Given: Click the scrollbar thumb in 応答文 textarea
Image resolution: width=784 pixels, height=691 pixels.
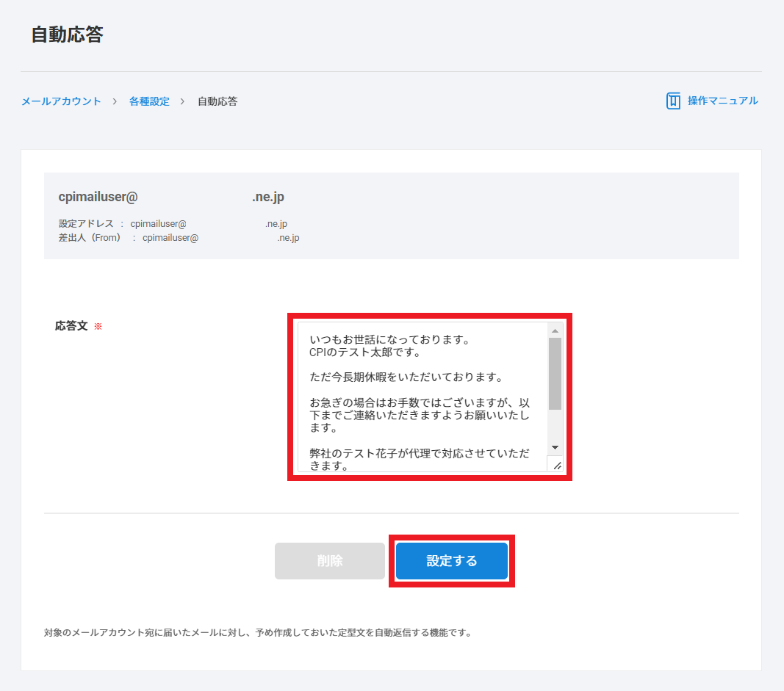Looking at the screenshot, I should pyautogui.click(x=555, y=373).
